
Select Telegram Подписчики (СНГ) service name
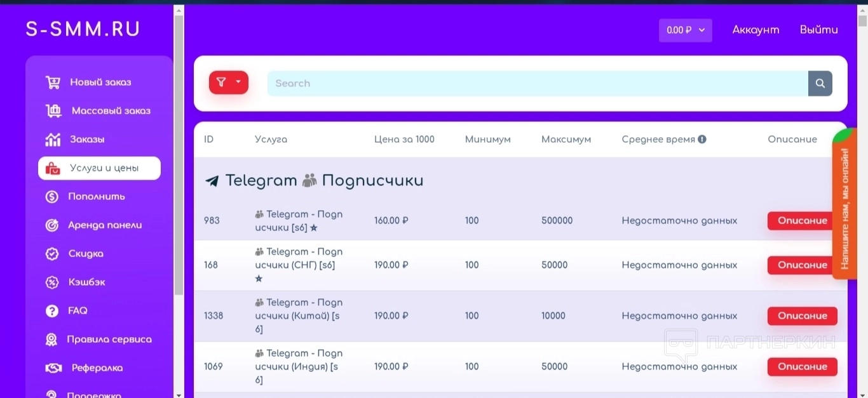pyautogui.click(x=299, y=265)
